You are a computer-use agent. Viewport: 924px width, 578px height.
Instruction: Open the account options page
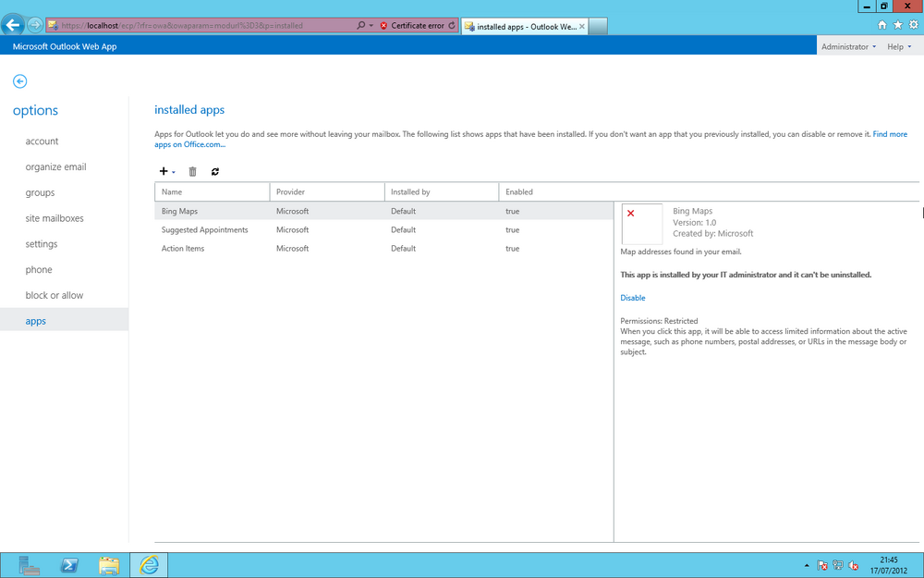coord(42,141)
